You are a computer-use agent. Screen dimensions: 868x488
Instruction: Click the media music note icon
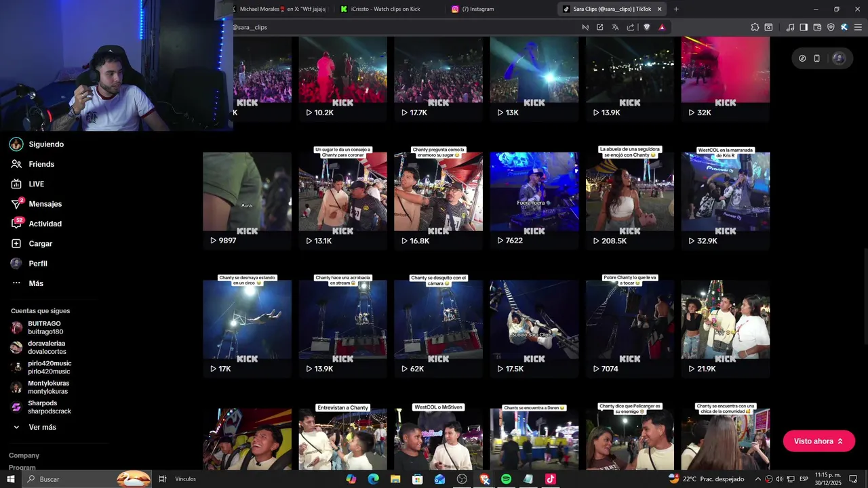click(x=790, y=27)
